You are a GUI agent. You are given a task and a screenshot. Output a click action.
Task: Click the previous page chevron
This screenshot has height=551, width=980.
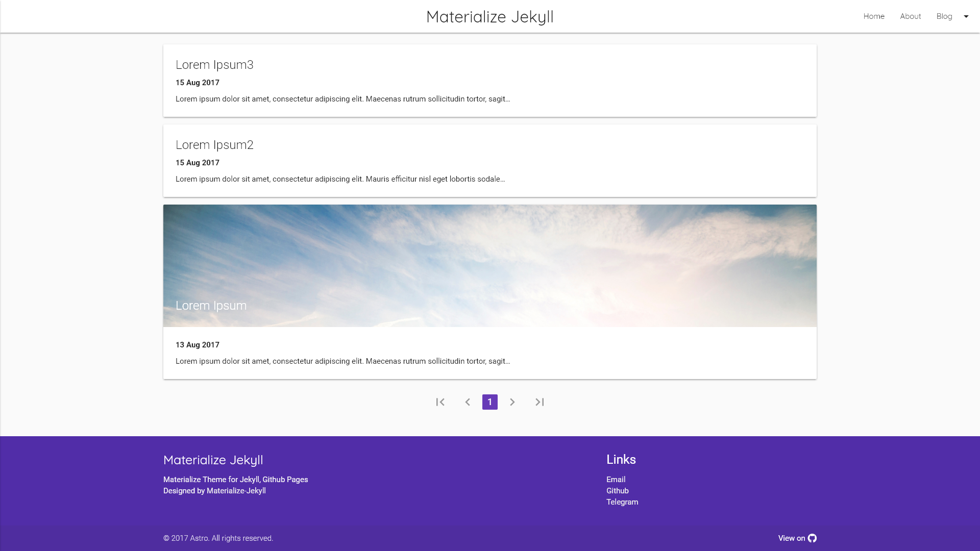(x=468, y=402)
